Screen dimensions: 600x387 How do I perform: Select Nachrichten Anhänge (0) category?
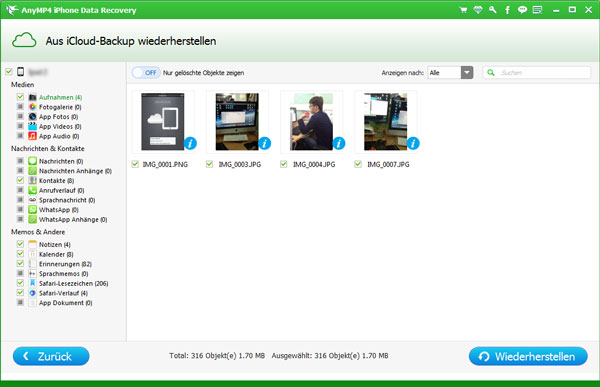point(75,171)
